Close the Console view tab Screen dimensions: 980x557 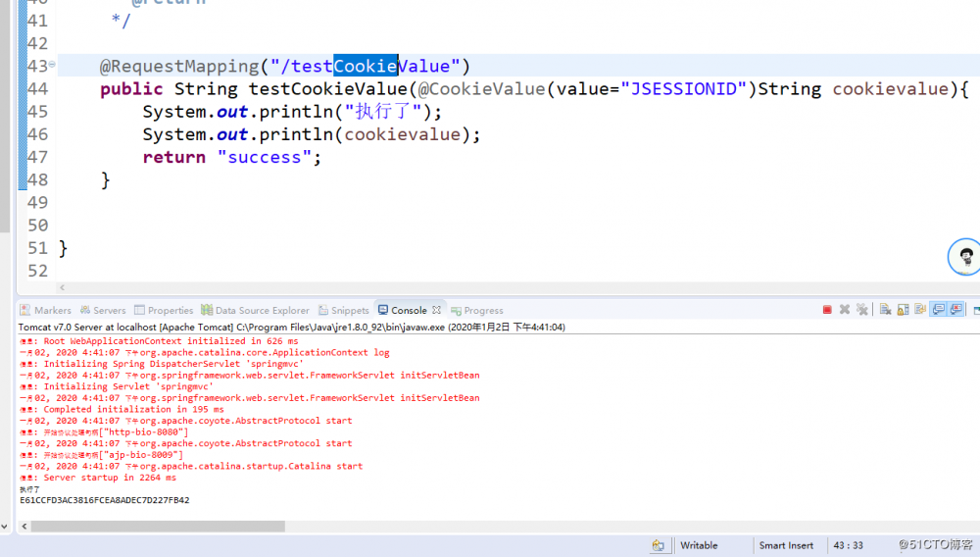click(436, 310)
